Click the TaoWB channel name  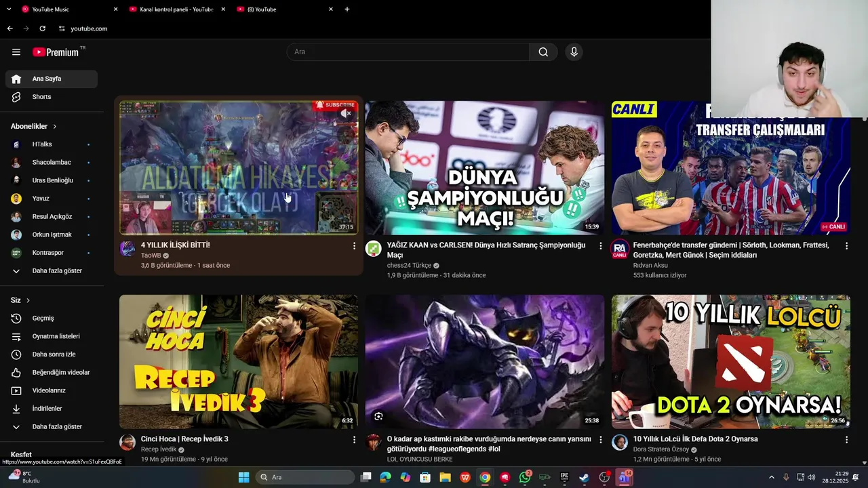pos(151,256)
